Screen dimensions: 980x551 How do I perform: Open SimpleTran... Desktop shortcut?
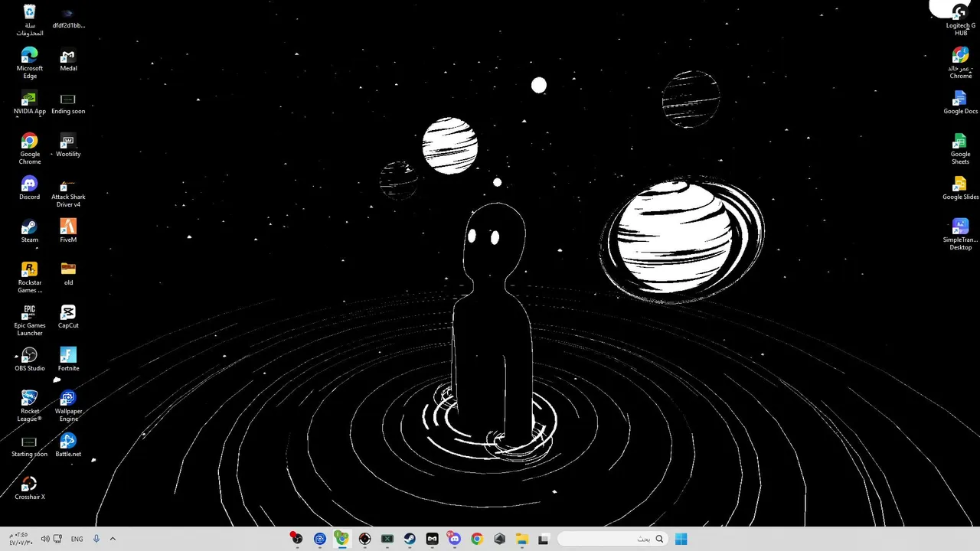point(960,234)
